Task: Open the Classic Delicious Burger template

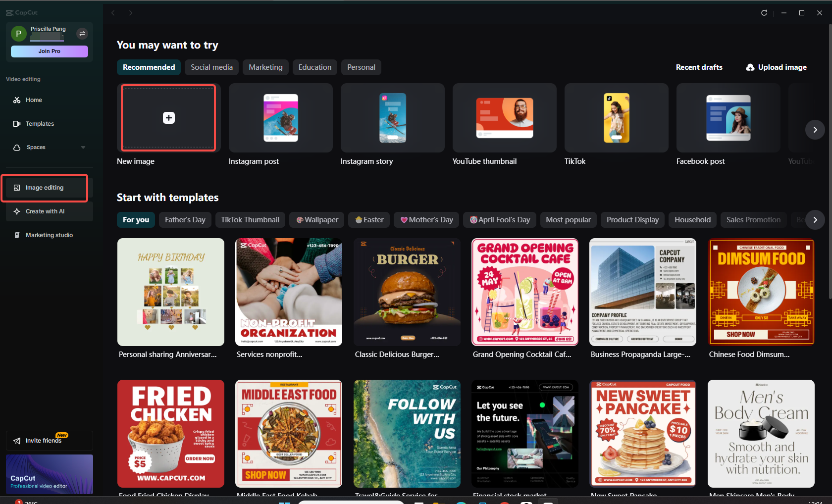Action: (x=407, y=292)
